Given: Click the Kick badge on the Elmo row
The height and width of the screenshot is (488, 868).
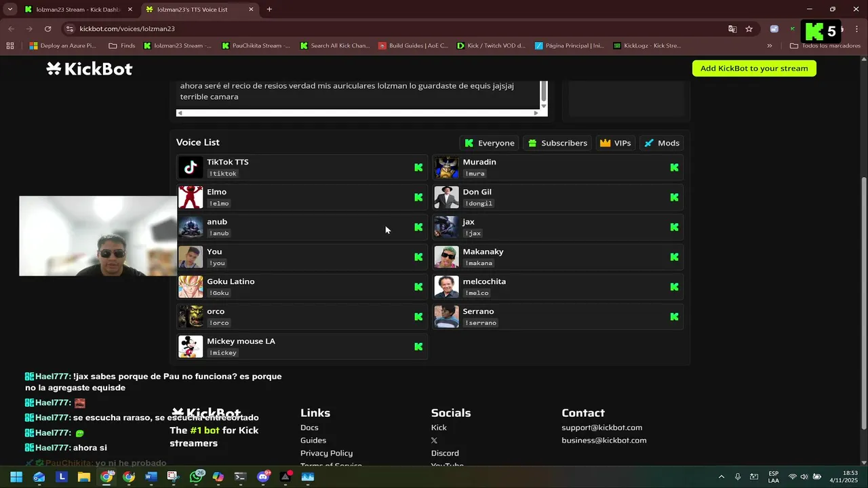Looking at the screenshot, I should coord(418,197).
